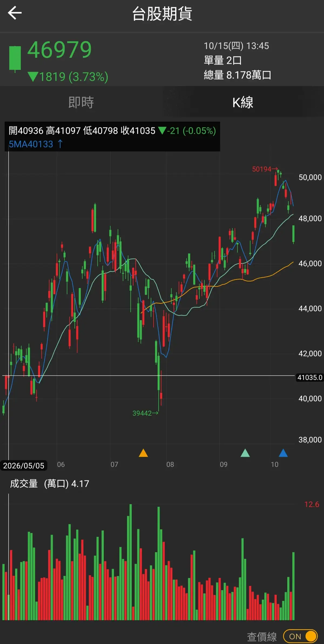Switch to the K線 tab

coord(243,102)
